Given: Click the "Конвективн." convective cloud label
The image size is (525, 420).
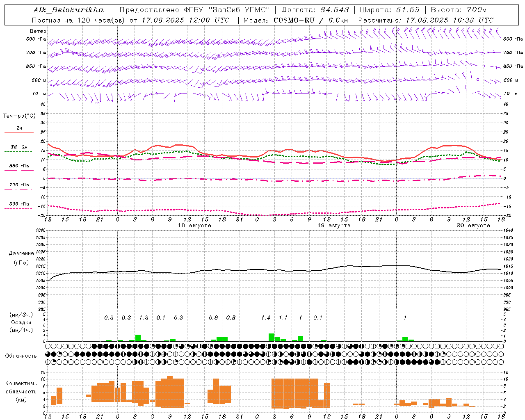Looking at the screenshot, I should [21, 383].
